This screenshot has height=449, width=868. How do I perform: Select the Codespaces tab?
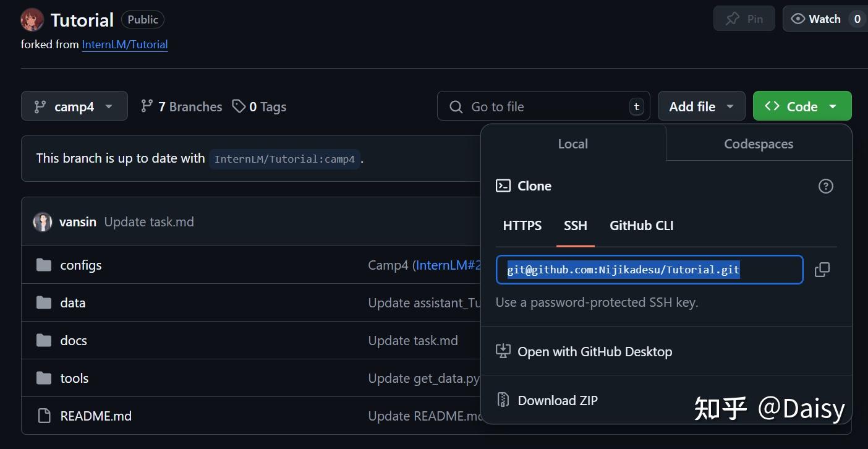click(x=759, y=144)
